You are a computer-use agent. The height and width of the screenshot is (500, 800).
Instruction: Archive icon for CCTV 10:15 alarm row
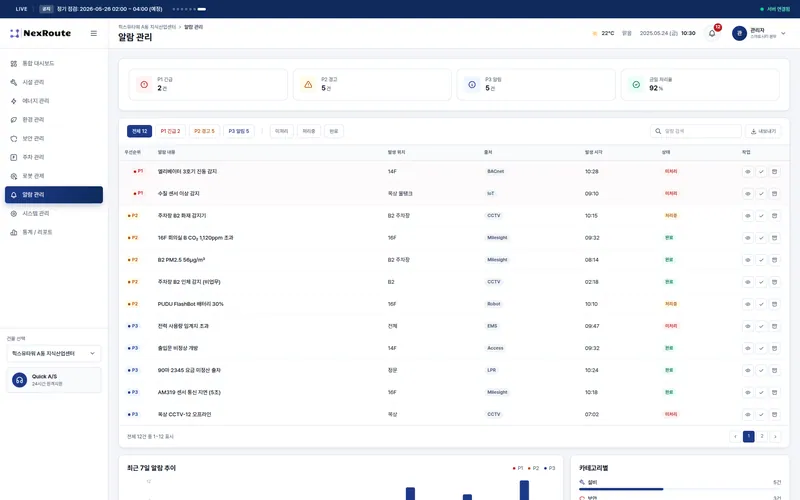tap(774, 216)
